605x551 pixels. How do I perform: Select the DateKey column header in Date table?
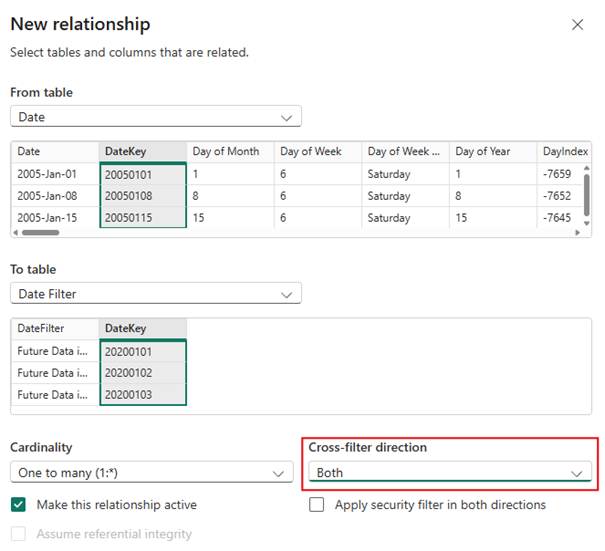[x=142, y=152]
